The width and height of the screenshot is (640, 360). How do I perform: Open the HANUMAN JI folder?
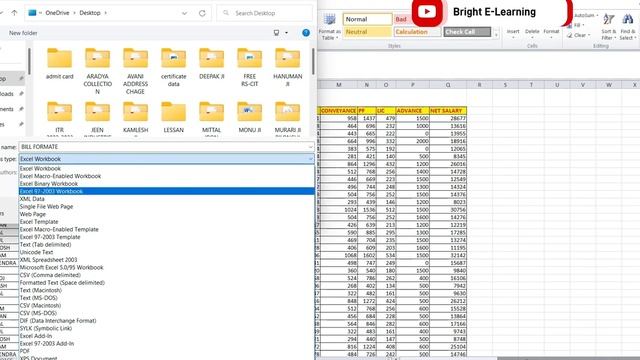tap(287, 67)
